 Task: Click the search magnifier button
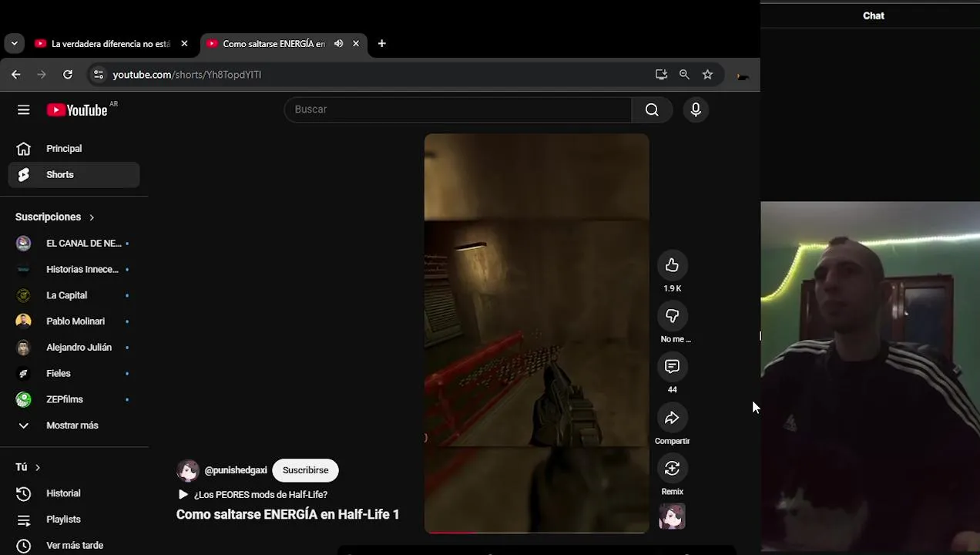click(652, 109)
